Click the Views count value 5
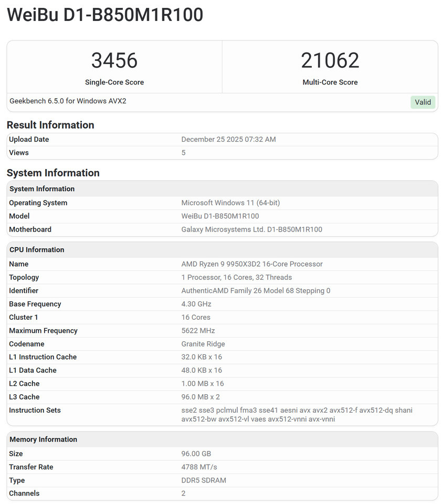 183,152
